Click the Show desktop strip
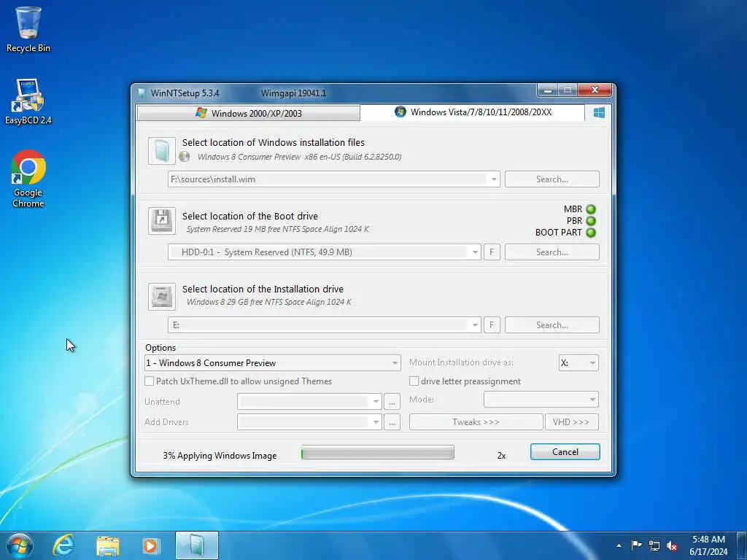 click(742, 545)
